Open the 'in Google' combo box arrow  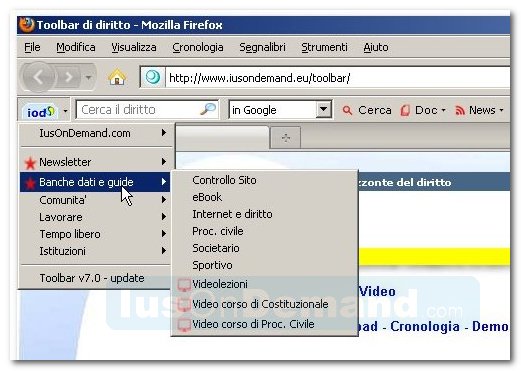(323, 109)
